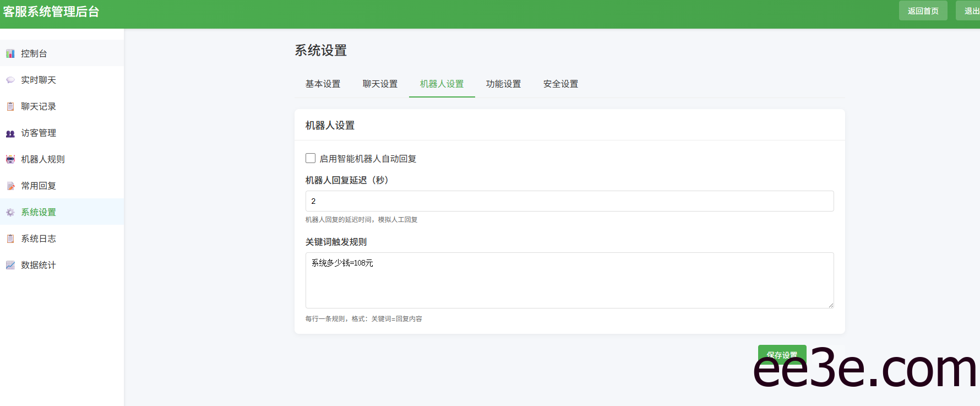The image size is (980, 406).
Task: Click the 退出 logout button
Action: pyautogui.click(x=970, y=11)
